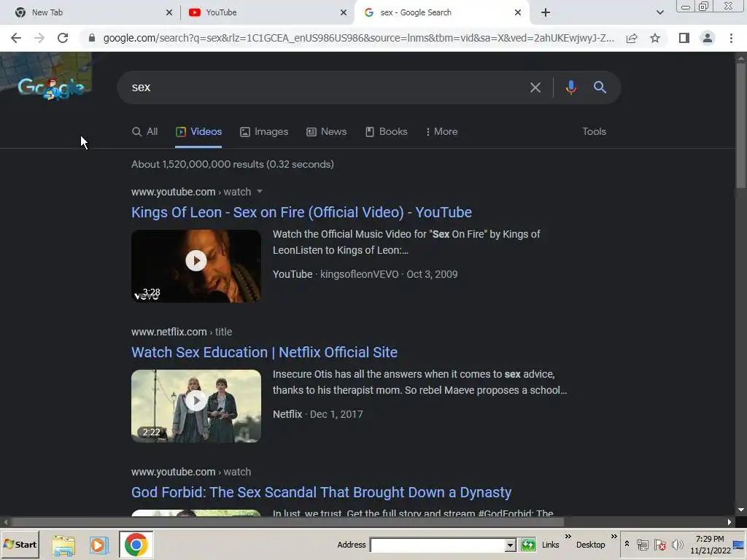Launch the media player taskbar icon

98,545
